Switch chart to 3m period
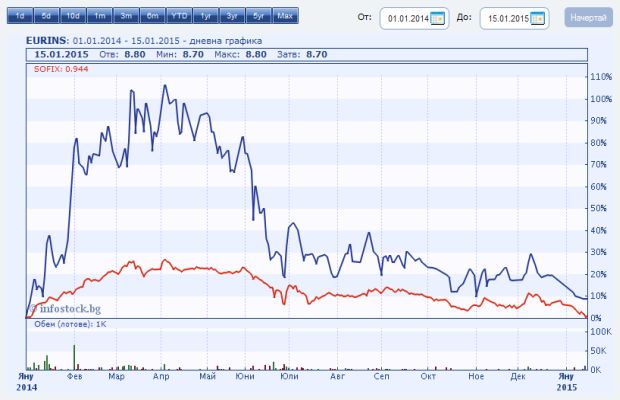This screenshot has width=620, height=400. click(x=126, y=16)
